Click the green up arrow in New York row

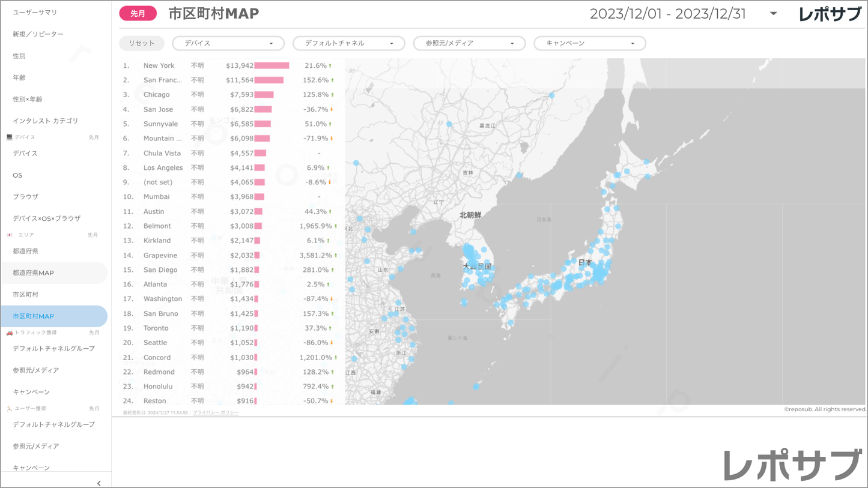[x=330, y=66]
